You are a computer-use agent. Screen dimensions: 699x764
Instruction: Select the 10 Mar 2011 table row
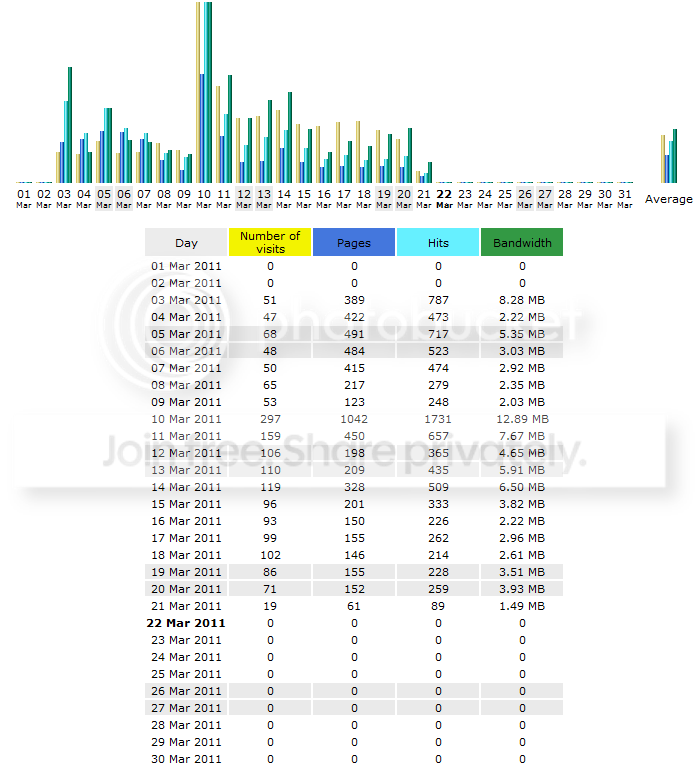(x=354, y=419)
